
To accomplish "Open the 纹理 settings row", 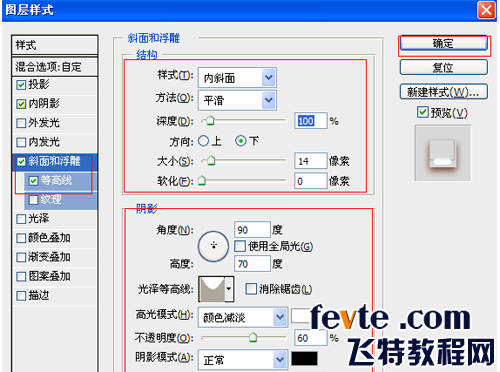I will coord(61,200).
